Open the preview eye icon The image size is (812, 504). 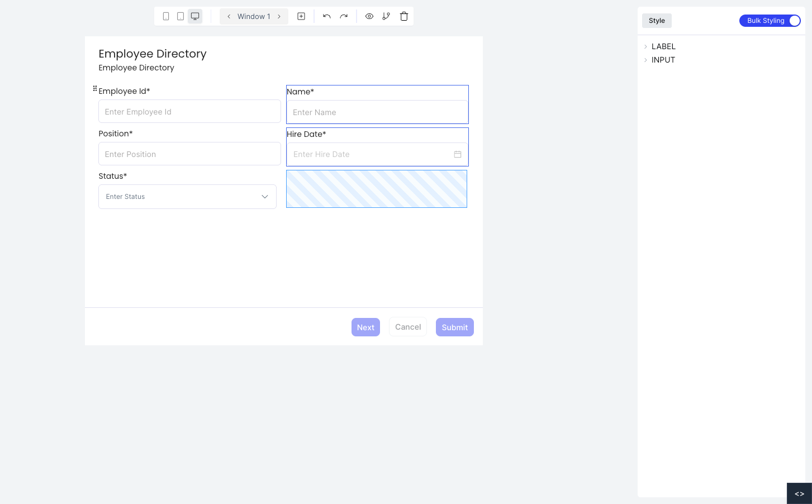point(369,16)
